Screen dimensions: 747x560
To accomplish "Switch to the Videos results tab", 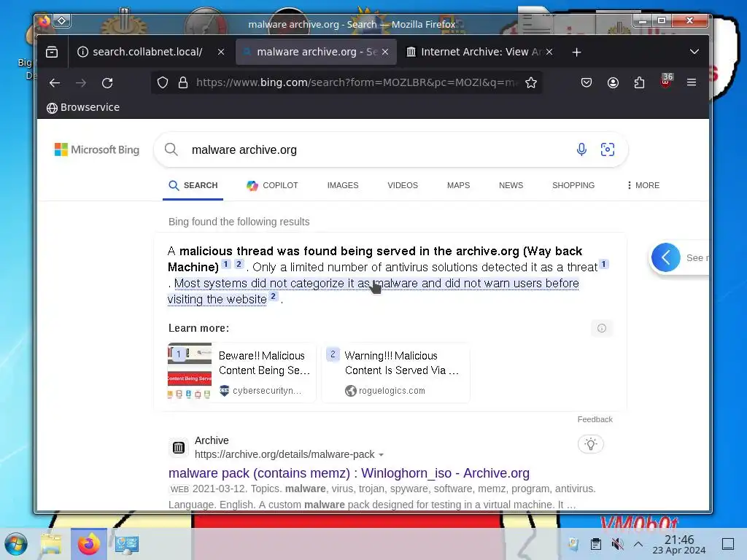I will click(x=403, y=185).
